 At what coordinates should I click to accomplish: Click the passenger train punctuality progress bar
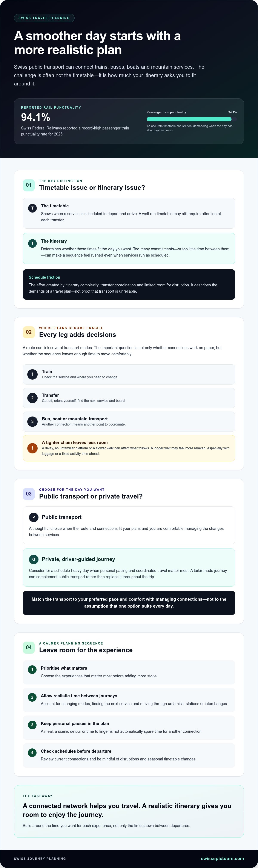(192, 119)
